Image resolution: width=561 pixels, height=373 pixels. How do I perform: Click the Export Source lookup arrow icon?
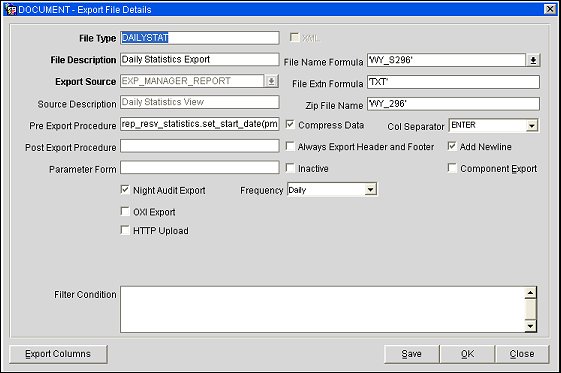click(x=271, y=81)
